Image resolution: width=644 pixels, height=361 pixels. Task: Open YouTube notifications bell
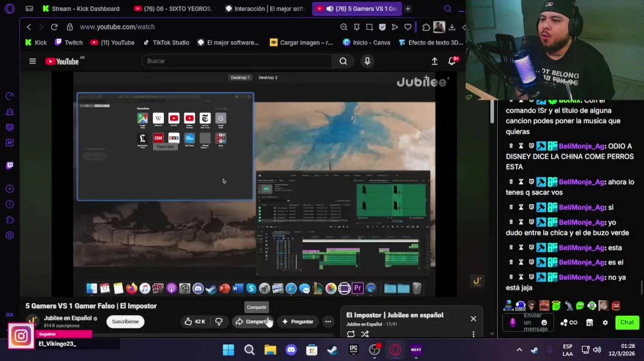point(452,61)
